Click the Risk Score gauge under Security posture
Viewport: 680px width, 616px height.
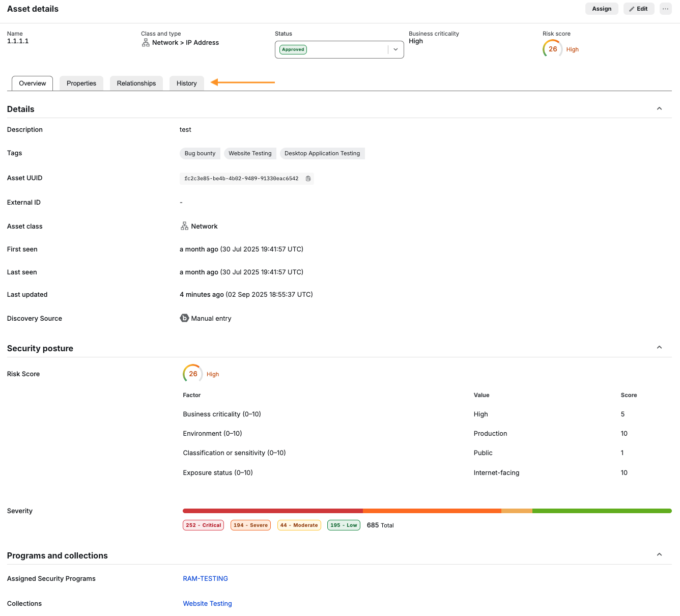[x=193, y=374]
